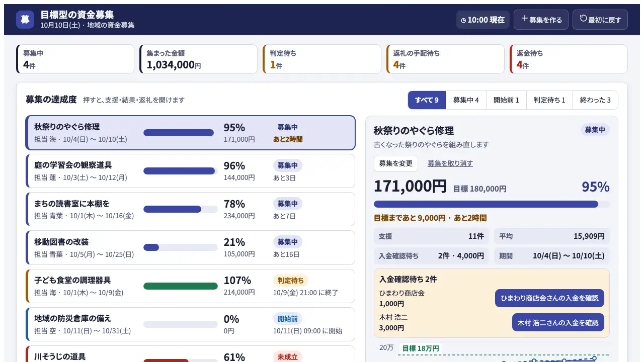Confirm payment from ひまわり商店会
This screenshot has width=644, height=362.
click(549, 298)
